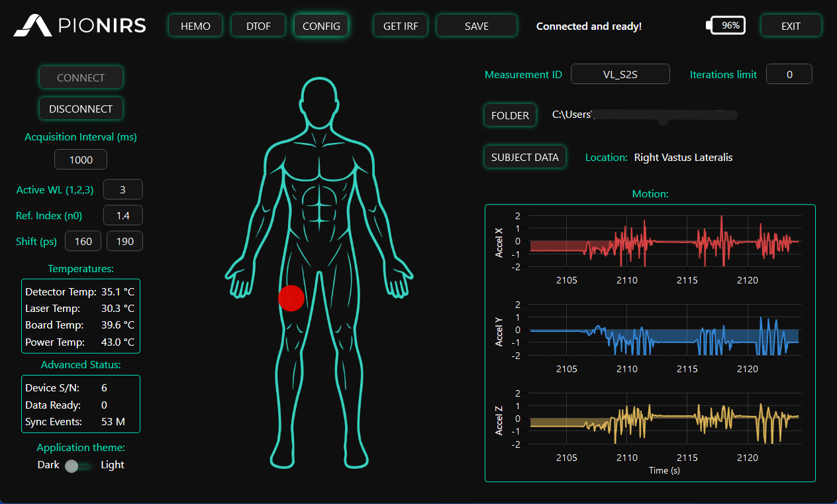Click the Ref. Index field showing 1.4
This screenshot has width=837, height=504.
coord(123,215)
